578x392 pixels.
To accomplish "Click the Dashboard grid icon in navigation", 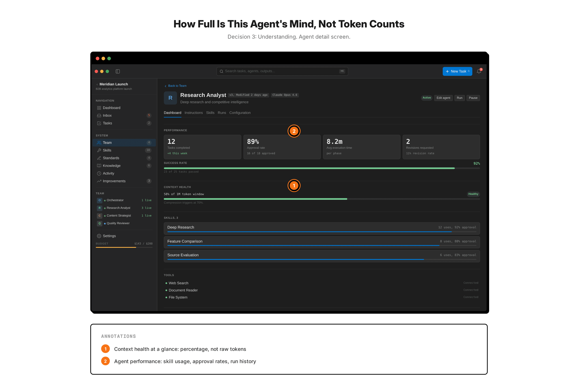I will click(99, 108).
